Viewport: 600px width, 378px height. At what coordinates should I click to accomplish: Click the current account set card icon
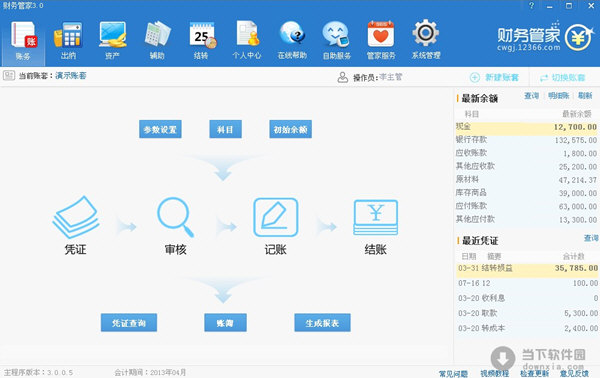point(8,75)
